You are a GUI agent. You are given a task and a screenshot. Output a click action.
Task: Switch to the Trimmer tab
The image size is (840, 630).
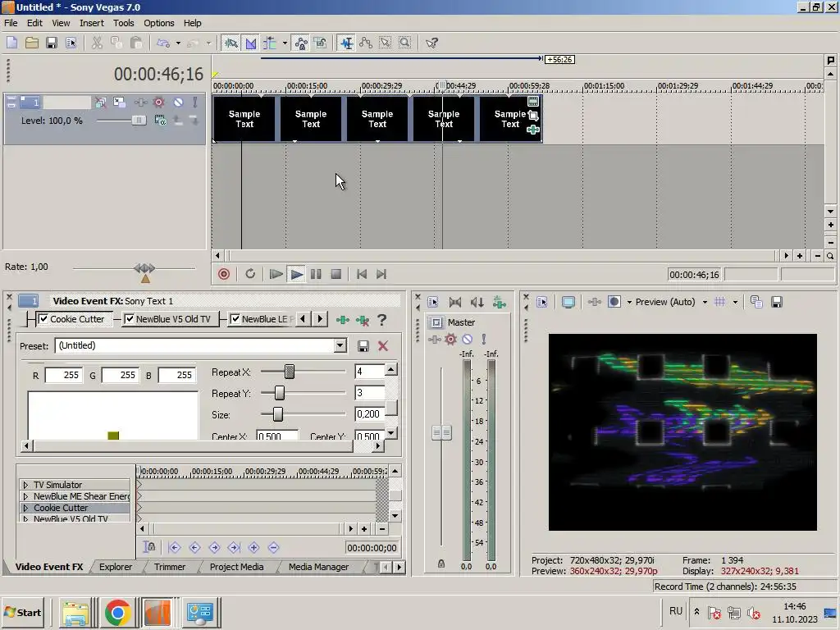click(170, 567)
